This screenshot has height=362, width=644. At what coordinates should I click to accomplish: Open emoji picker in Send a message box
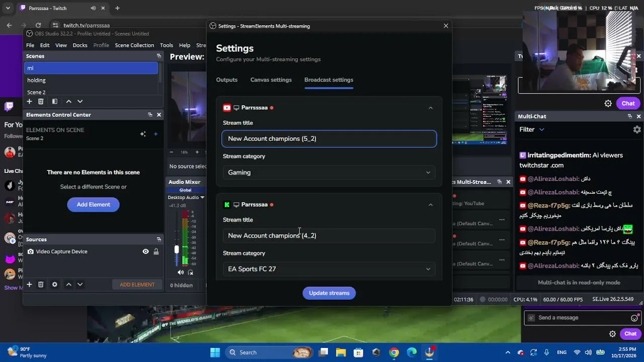click(x=634, y=318)
